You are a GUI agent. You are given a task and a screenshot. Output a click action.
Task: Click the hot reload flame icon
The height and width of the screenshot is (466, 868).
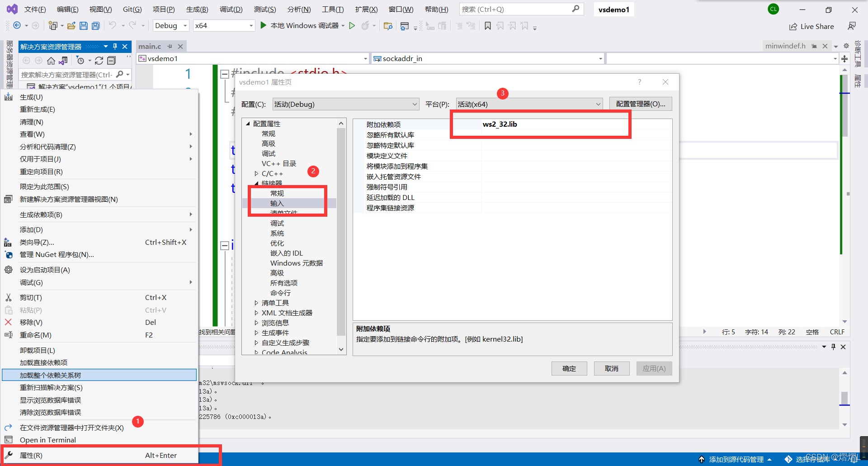coord(365,26)
